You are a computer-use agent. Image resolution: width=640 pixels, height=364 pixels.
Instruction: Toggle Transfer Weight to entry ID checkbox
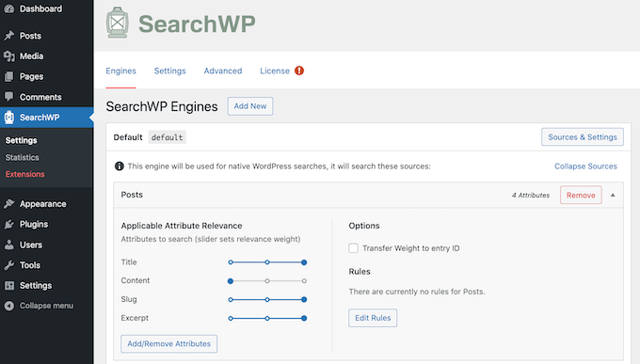pyautogui.click(x=354, y=248)
